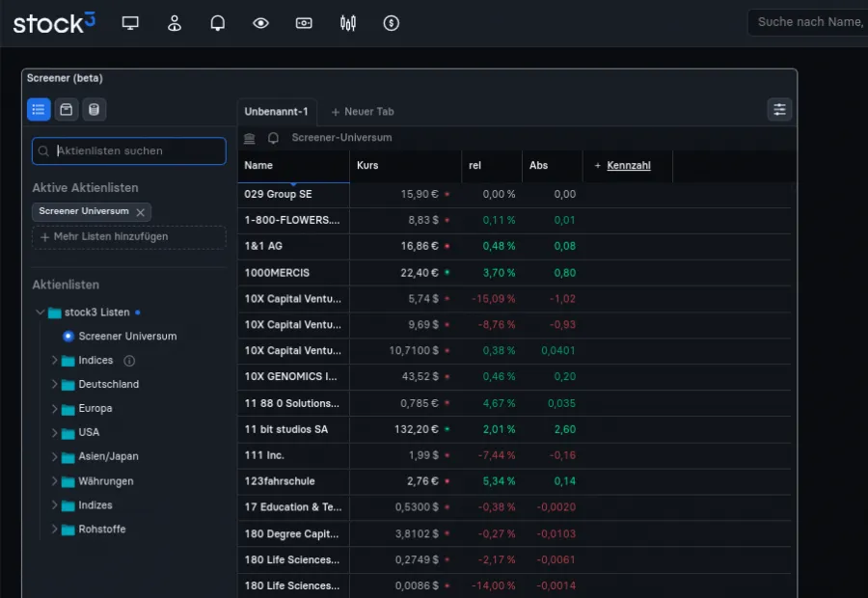Select the database icon in Screener panel
The width and height of the screenshot is (868, 598).
94,110
